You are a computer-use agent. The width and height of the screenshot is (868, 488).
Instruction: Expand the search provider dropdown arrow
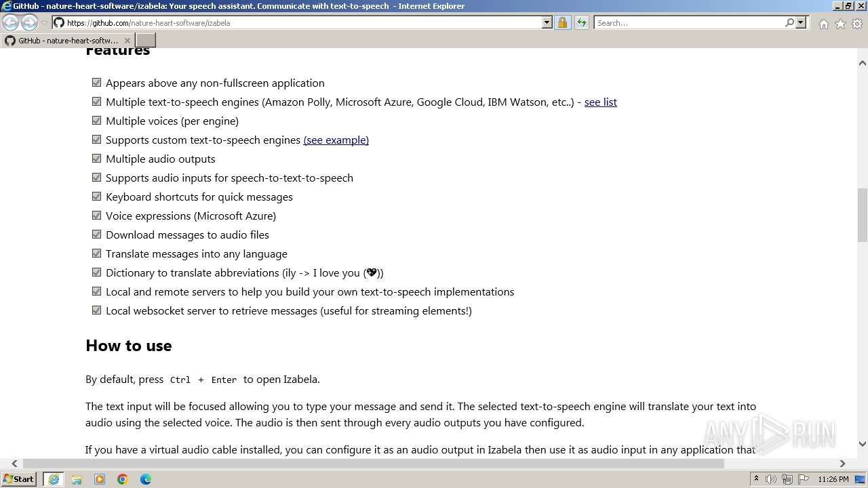pyautogui.click(x=801, y=22)
